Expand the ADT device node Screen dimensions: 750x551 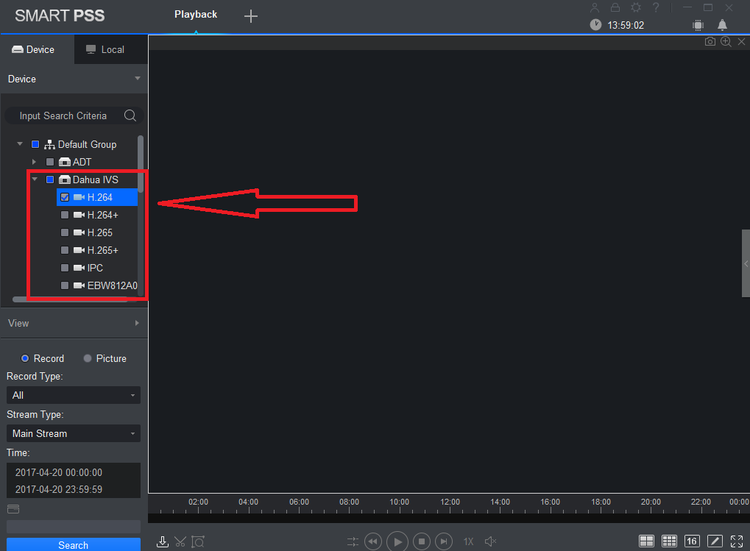coord(34,162)
